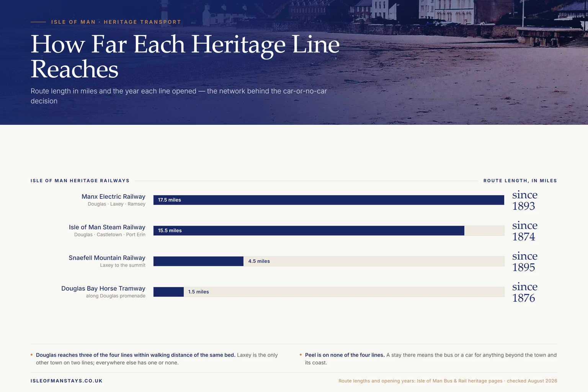Viewport: 588px width, 392px height.
Task: Click the Manx Electric Railway 17.5 miles bar
Action: 328,200
